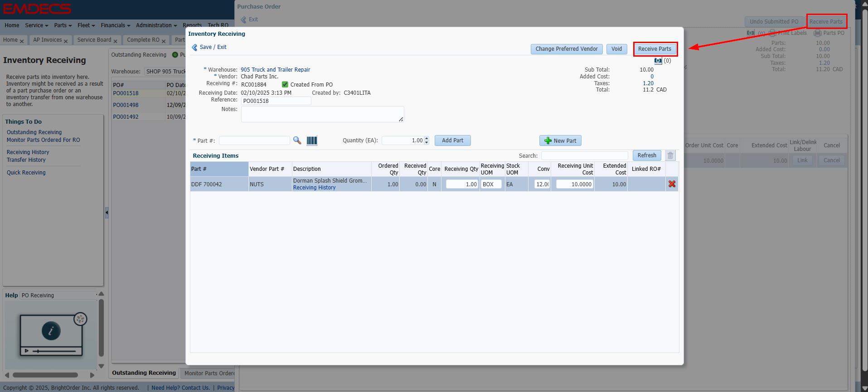The width and height of the screenshot is (868, 392).
Task: Close the AP Invoices tab
Action: (x=66, y=41)
